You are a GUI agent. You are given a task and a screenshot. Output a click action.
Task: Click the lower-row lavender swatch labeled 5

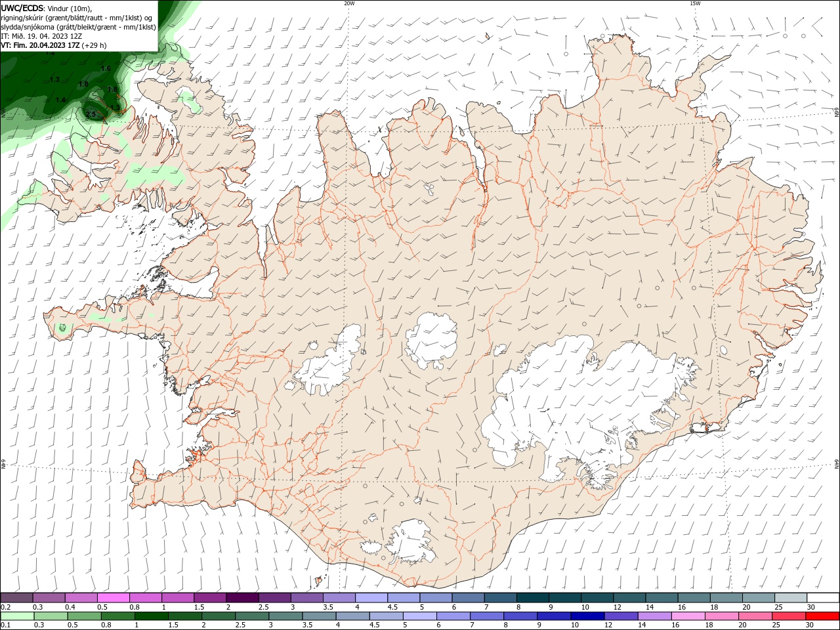pyautogui.click(x=419, y=616)
